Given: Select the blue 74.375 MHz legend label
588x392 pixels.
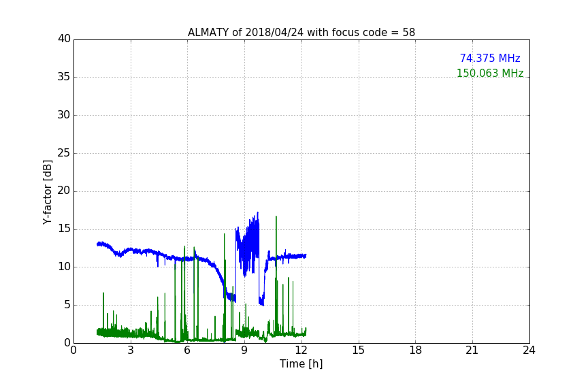Looking at the screenshot, I should (490, 58).
